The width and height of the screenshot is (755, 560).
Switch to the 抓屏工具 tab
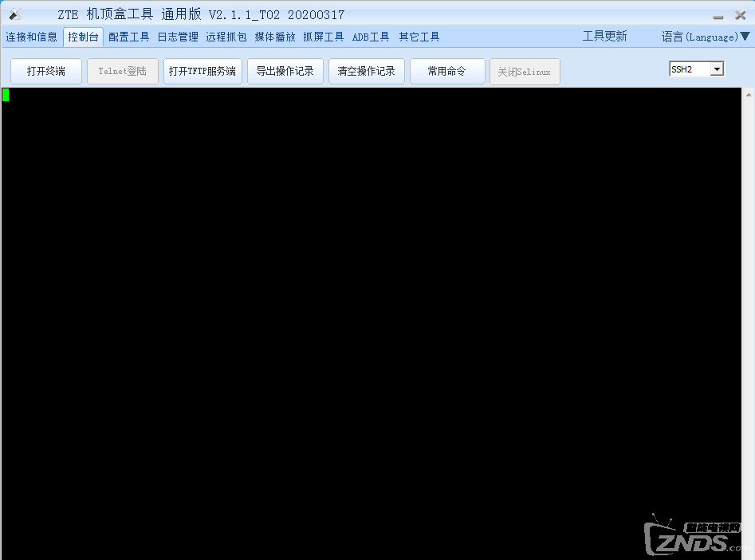pos(324,37)
